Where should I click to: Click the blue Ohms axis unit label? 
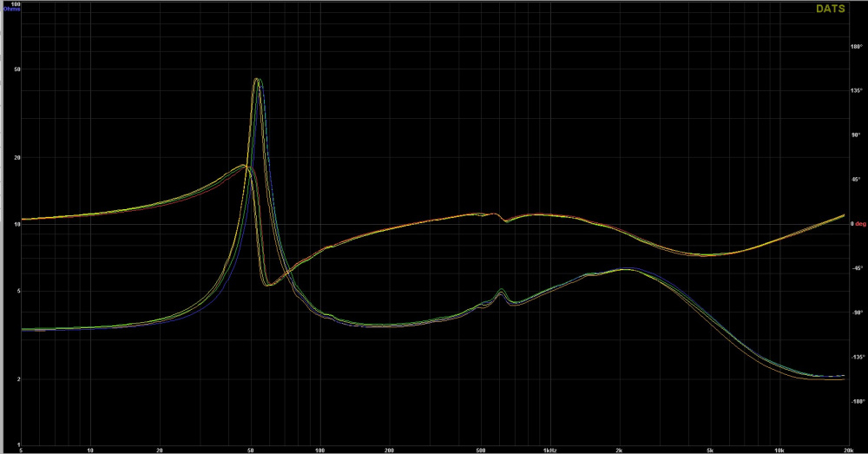click(x=11, y=10)
